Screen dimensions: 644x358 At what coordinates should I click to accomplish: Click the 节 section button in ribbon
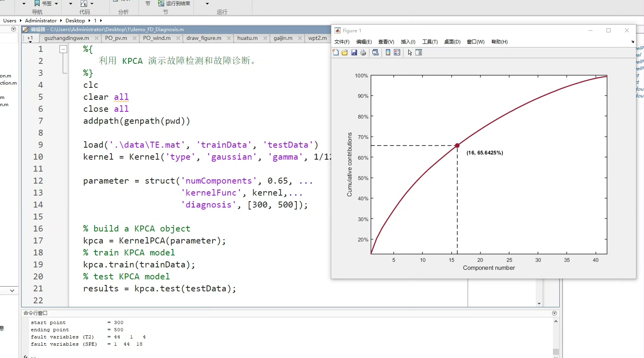tap(148, 3)
